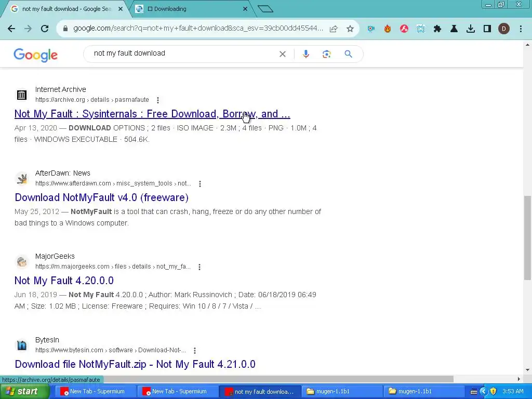Expand hidden system tray icons arrow
The height and width of the screenshot is (399, 532).
point(484,392)
